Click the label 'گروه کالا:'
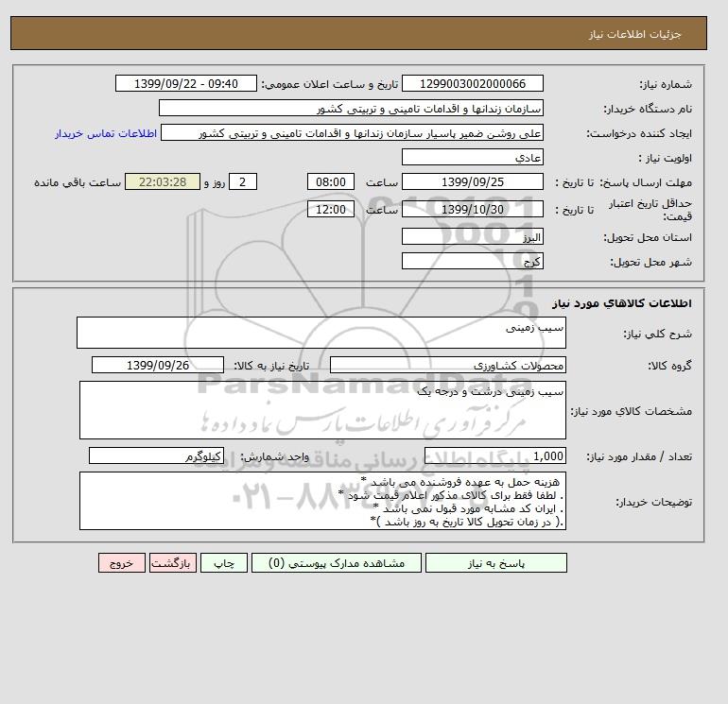 click(x=669, y=366)
